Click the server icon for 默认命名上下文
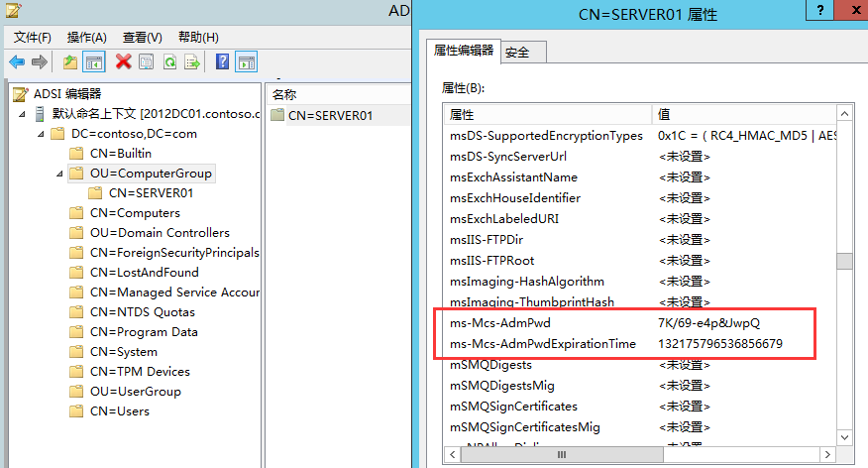Screen dimensions: 868x468 point(40,114)
